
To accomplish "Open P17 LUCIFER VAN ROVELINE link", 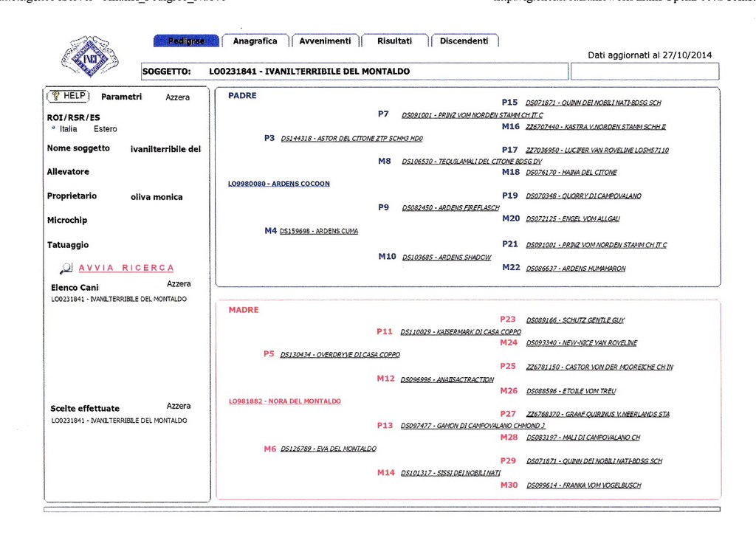I will (597, 151).
